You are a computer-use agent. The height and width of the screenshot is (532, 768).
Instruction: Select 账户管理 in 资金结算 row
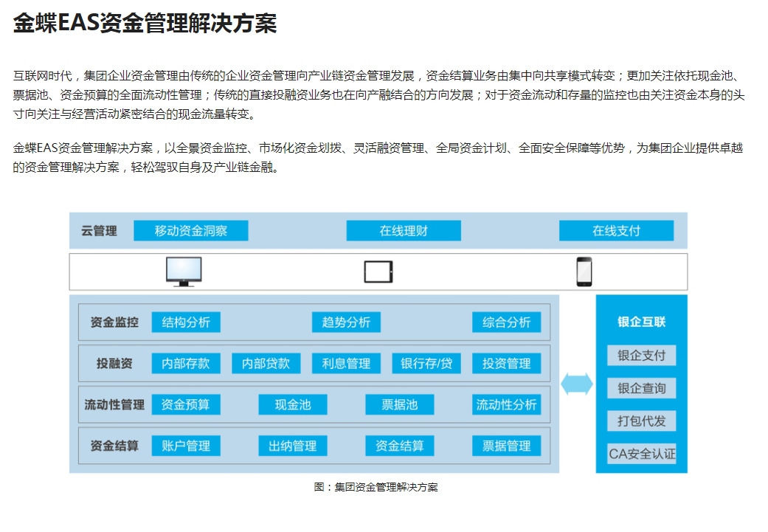coord(186,446)
